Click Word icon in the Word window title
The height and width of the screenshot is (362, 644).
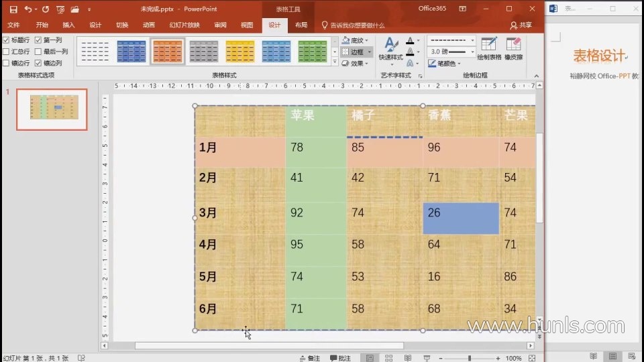[553, 9]
